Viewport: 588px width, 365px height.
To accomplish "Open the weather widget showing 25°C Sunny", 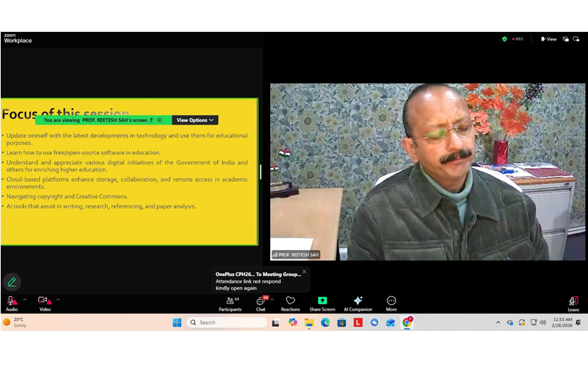I will 15,322.
